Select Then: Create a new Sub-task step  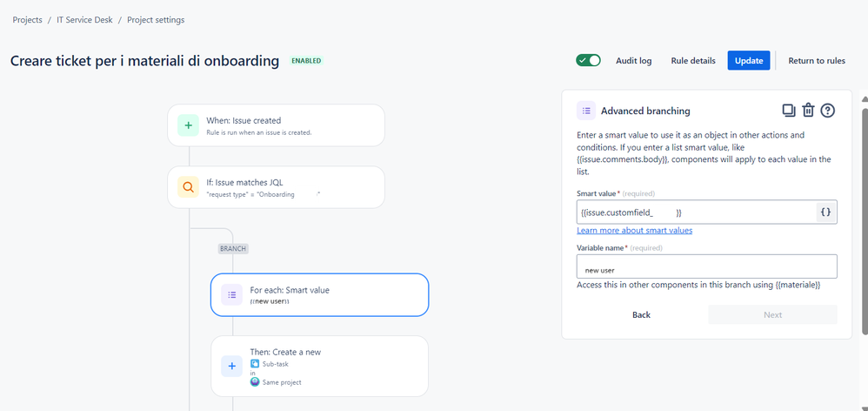319,366
